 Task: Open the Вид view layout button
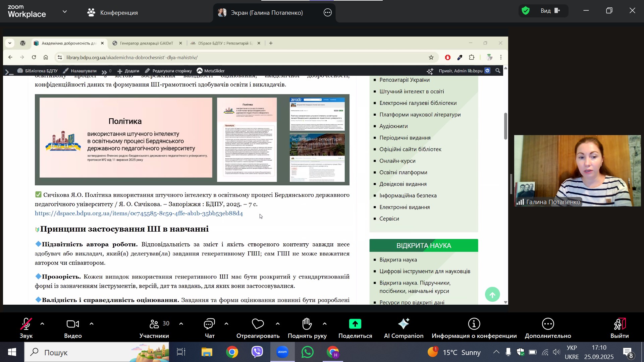click(550, 11)
